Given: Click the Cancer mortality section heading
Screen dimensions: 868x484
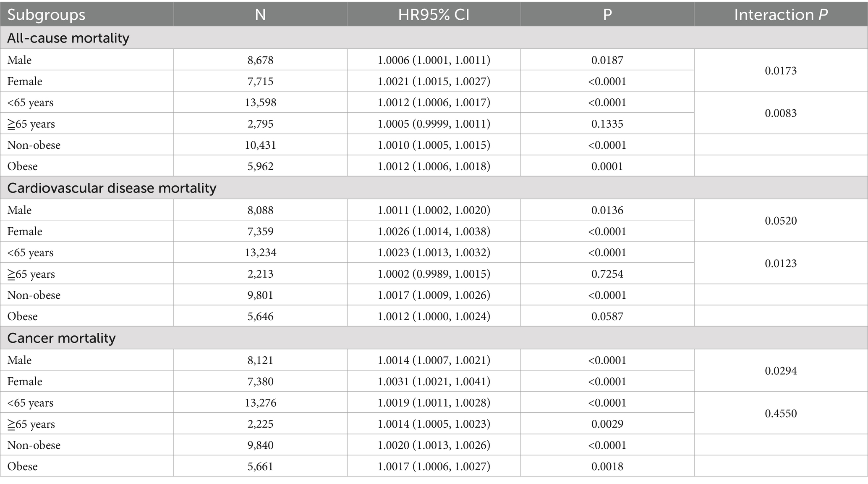Looking at the screenshot, I should (61, 338).
